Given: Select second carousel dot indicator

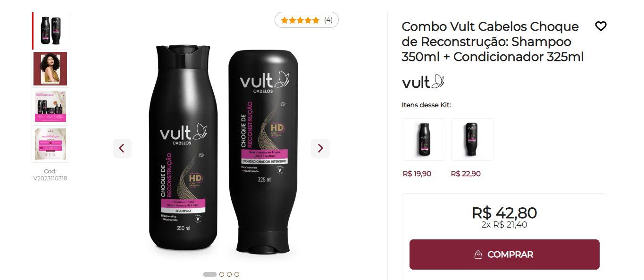Looking at the screenshot, I should pos(222,274).
